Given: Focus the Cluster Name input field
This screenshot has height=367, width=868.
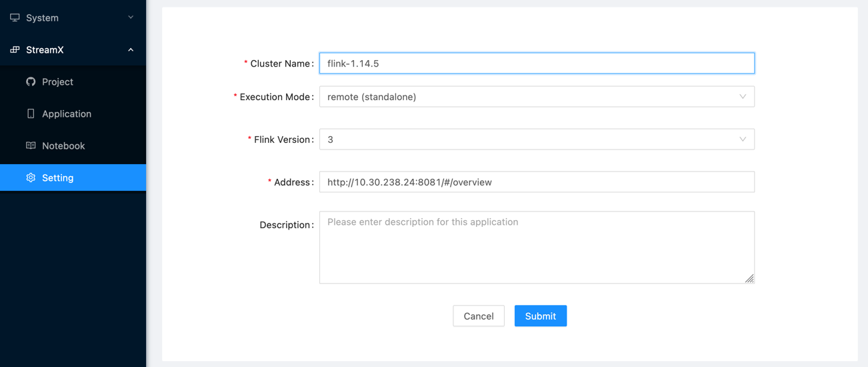Looking at the screenshot, I should coord(537,63).
